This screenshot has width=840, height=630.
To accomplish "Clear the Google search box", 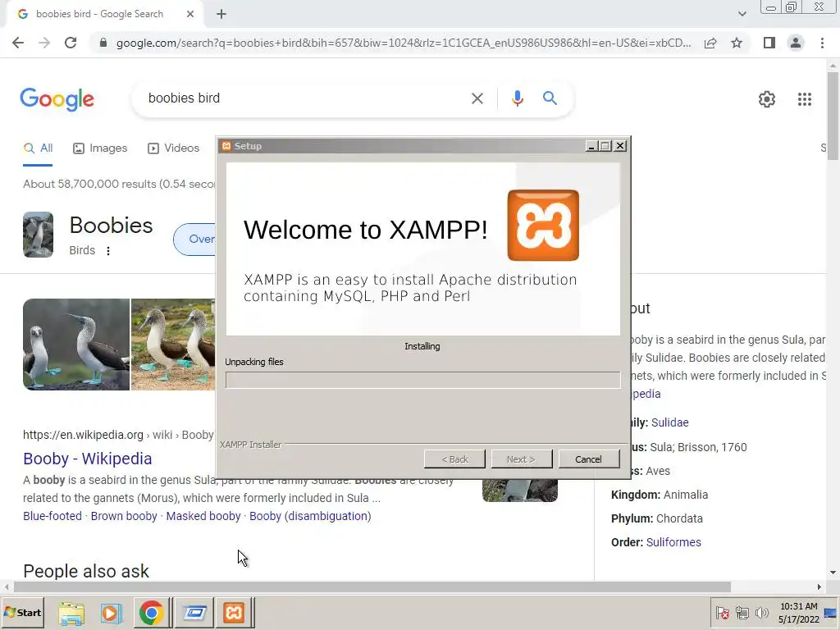I will pyautogui.click(x=477, y=98).
